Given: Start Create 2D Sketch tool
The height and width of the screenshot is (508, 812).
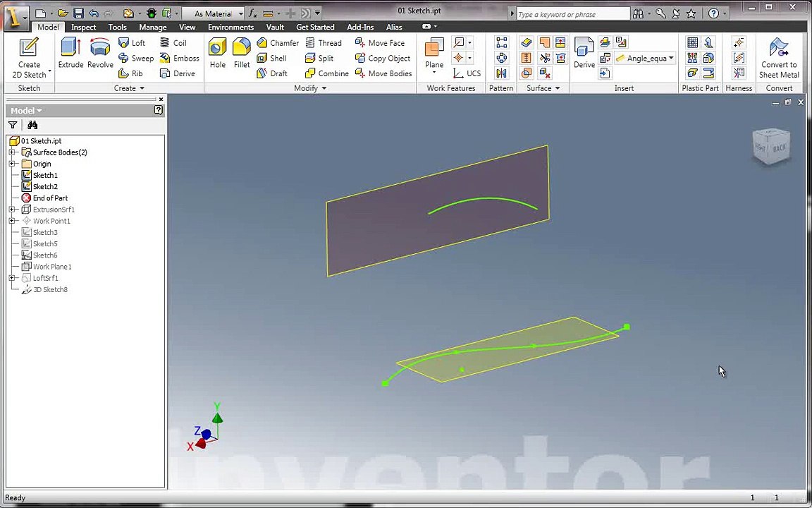Looking at the screenshot, I should [29, 58].
